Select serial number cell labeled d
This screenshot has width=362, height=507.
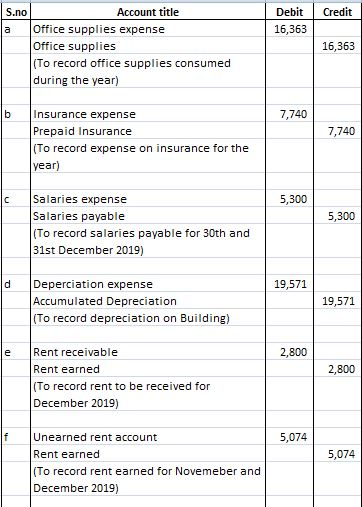click(x=16, y=284)
